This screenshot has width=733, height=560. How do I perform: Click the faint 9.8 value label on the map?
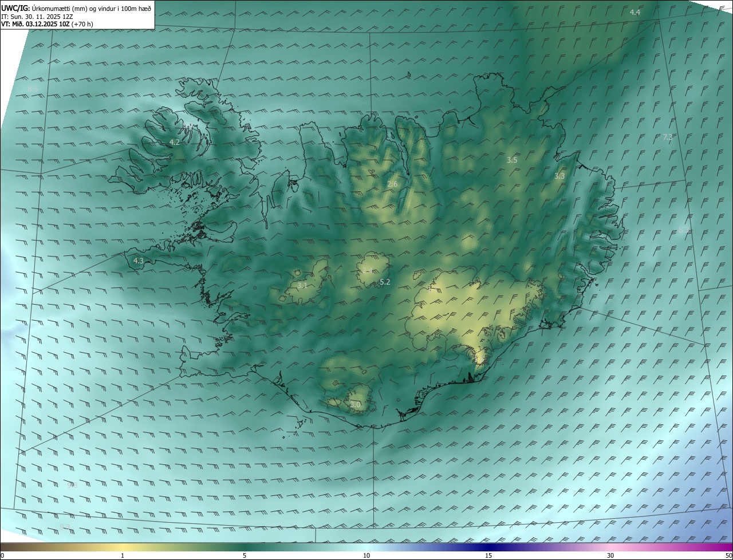point(72,485)
